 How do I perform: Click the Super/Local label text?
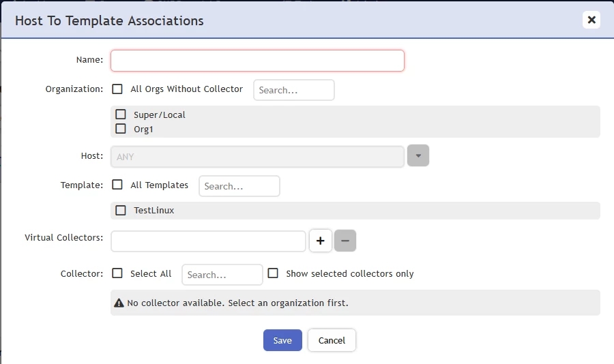click(x=160, y=115)
